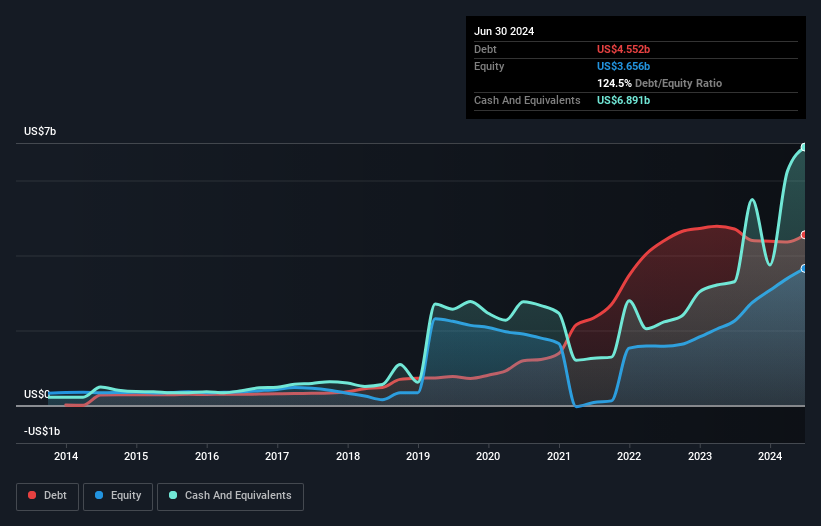Select the US$3.656b equity value
This screenshot has width=821, height=526.
point(623,66)
